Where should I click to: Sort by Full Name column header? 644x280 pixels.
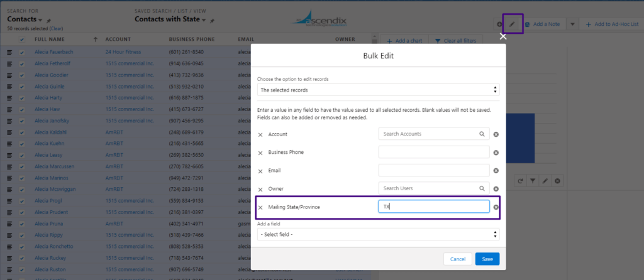click(50, 40)
